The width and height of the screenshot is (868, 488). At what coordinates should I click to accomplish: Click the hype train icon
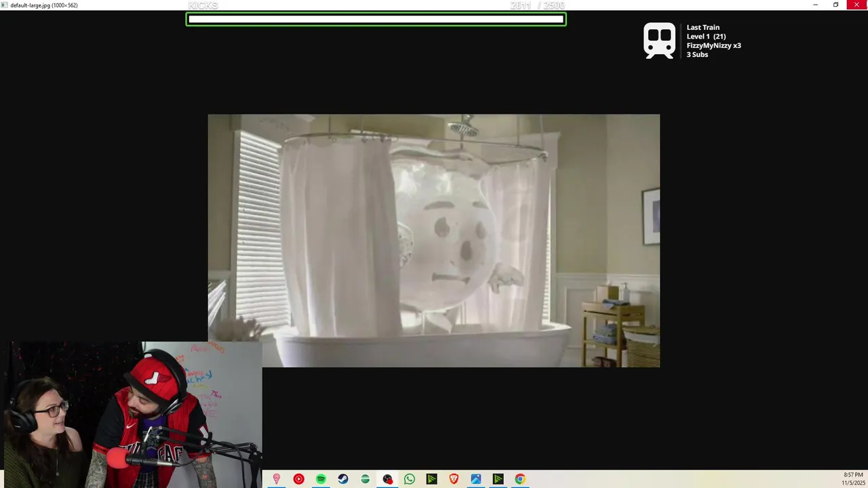tap(659, 41)
